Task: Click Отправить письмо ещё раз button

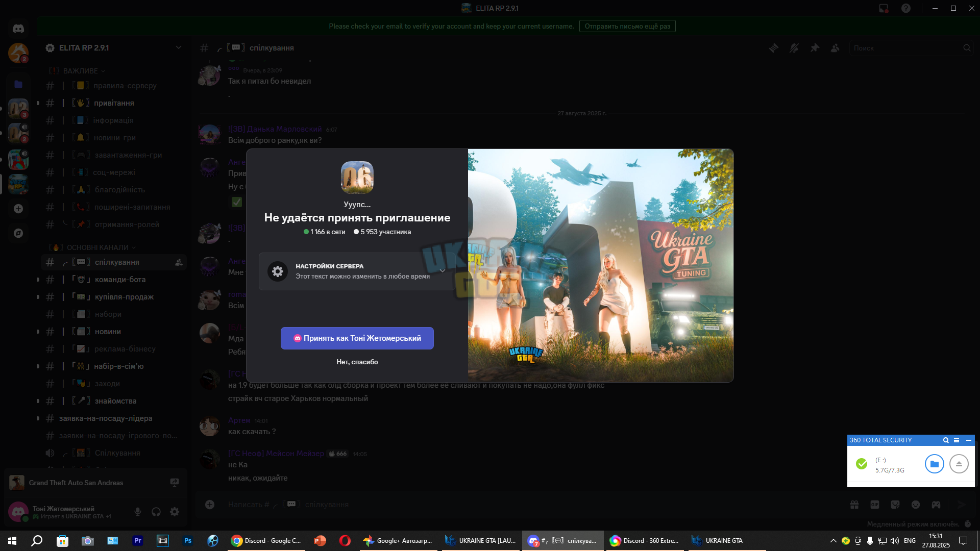Action: click(627, 26)
